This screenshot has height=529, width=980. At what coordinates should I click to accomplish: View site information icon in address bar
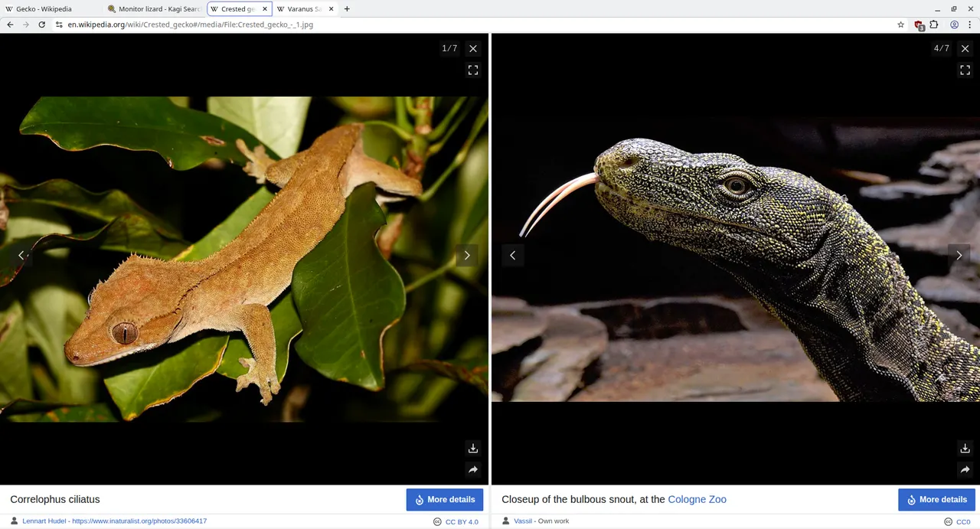[x=59, y=24]
